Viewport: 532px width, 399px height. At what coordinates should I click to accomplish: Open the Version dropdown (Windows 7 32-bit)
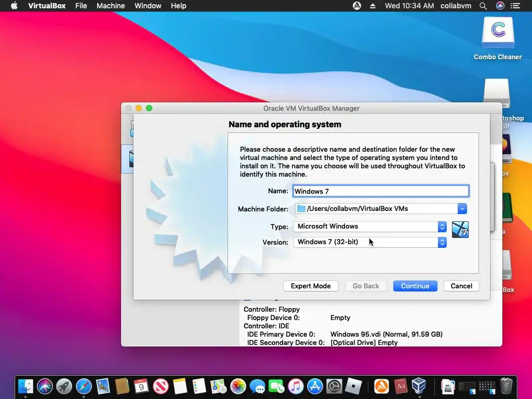370,242
